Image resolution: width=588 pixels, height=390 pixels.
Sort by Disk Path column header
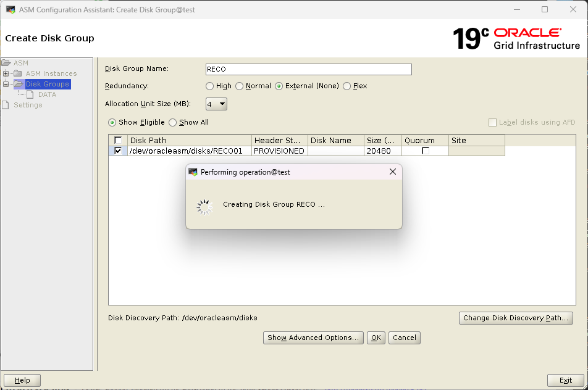pos(190,140)
